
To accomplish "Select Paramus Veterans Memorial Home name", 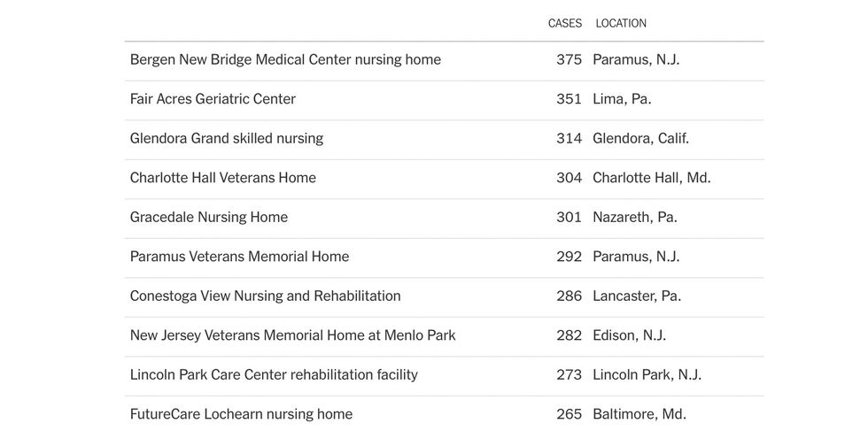I will 240,257.
